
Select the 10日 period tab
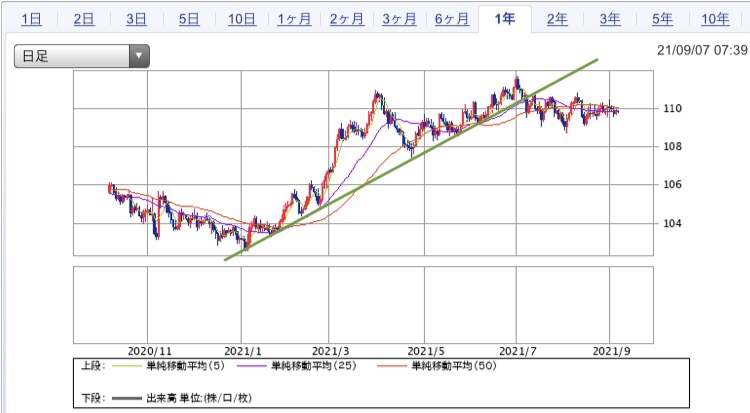tap(242, 19)
